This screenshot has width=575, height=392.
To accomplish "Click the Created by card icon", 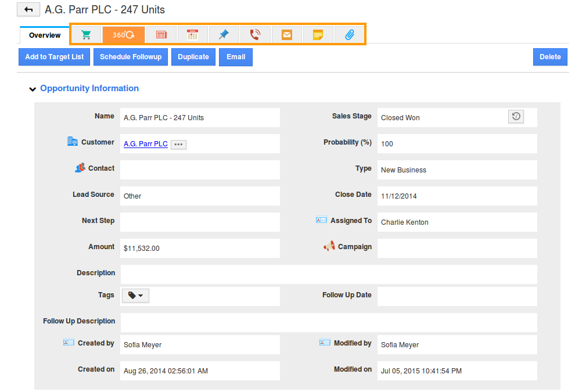I will click(x=69, y=343).
